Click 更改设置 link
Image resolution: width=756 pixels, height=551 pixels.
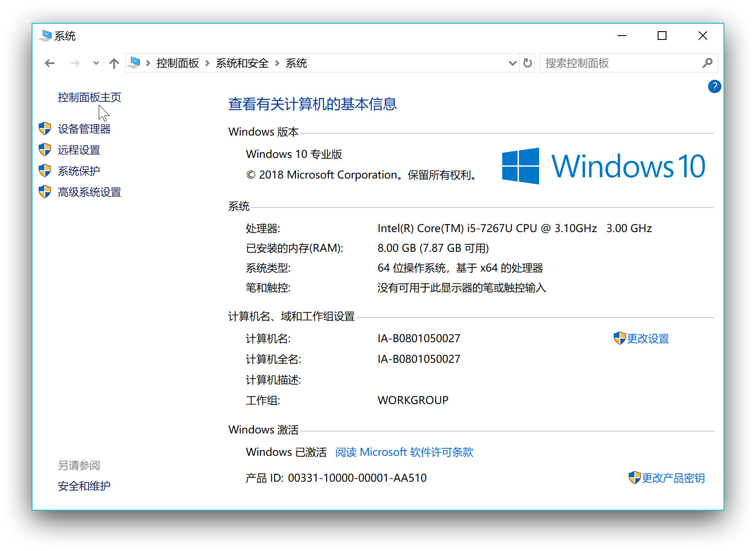[x=648, y=339]
